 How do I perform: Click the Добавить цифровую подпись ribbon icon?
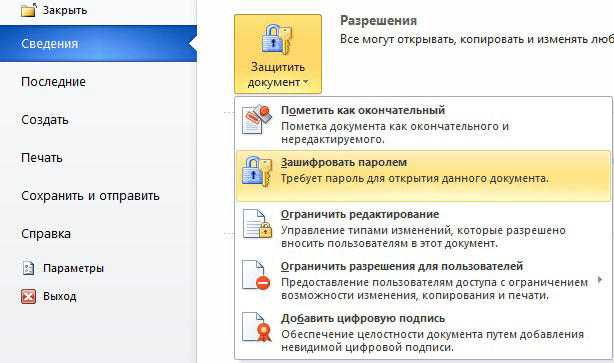coord(257,327)
